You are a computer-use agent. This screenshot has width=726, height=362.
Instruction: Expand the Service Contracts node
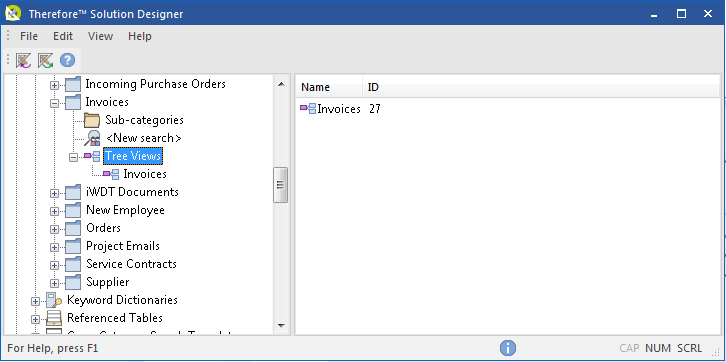(x=55, y=266)
